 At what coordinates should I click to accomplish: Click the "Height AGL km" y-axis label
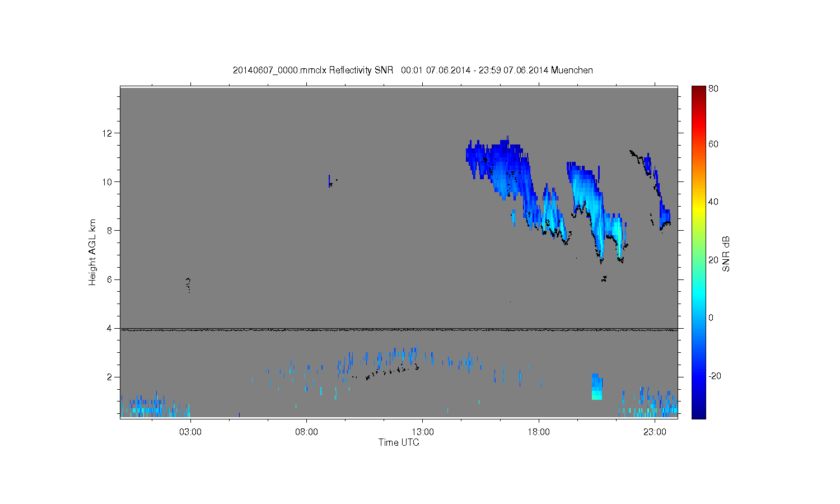tap(92, 252)
